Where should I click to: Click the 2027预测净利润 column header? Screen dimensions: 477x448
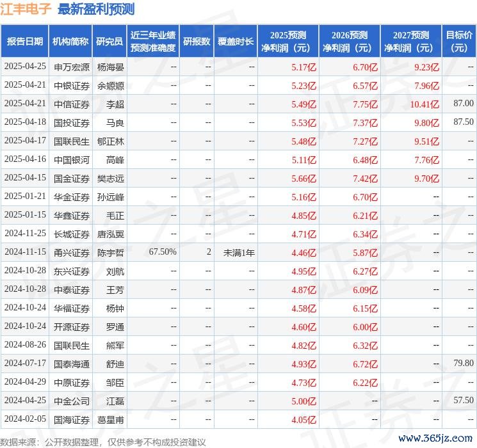[x=411, y=41]
